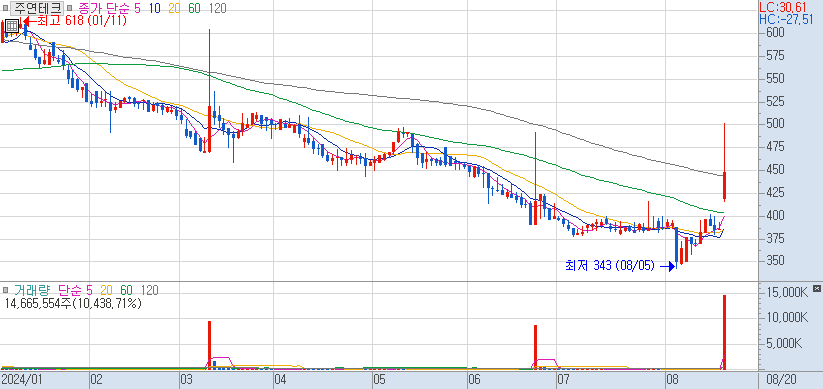Image resolution: width=823 pixels, height=389 pixels.
Task: Click the square marker before 종가 단순
Action: pyautogui.click(x=70, y=8)
